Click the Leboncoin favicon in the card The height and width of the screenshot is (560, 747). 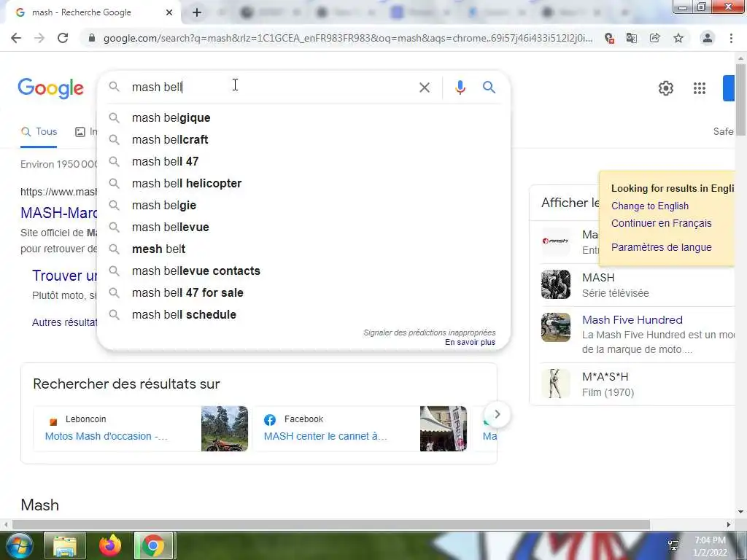pos(53,421)
